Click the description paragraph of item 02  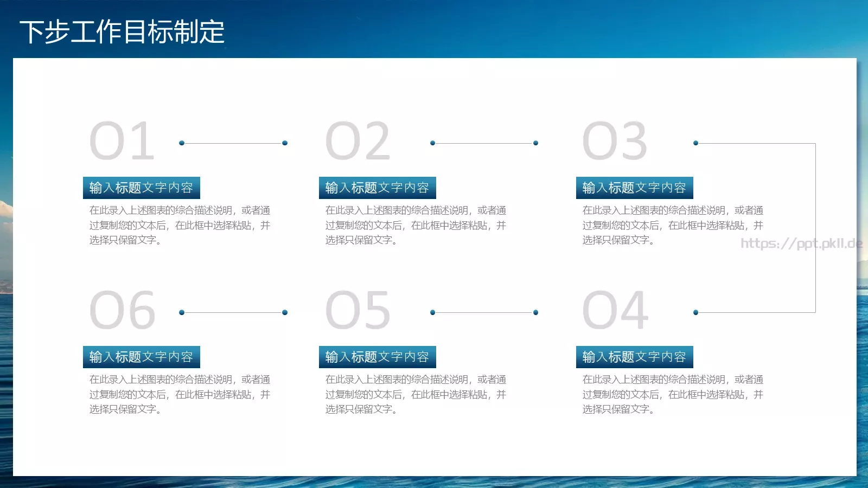tap(416, 225)
